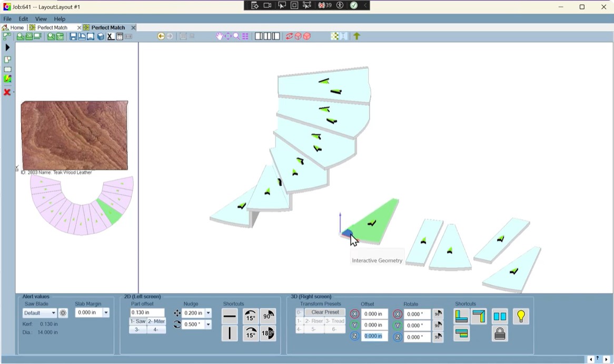Screen dimensions: 614x364
Task: Click the red X delete icon in sidebar
Action: click(7, 92)
